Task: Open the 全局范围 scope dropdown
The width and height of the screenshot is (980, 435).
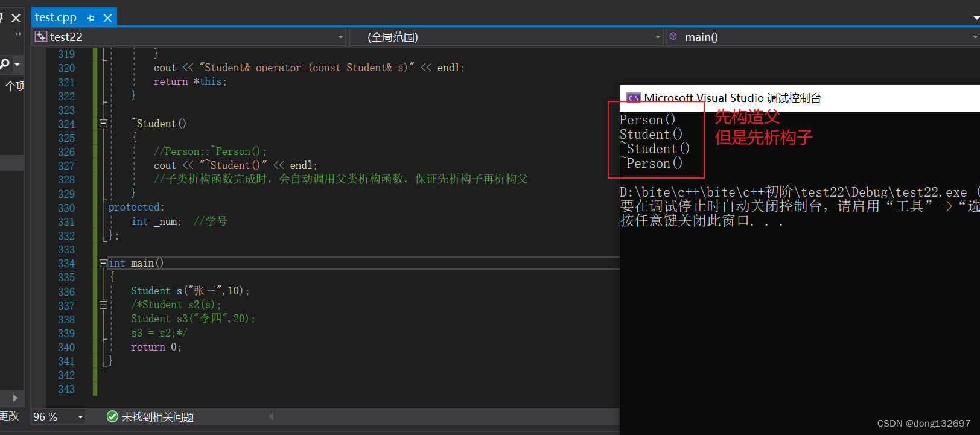Action: 658,37
